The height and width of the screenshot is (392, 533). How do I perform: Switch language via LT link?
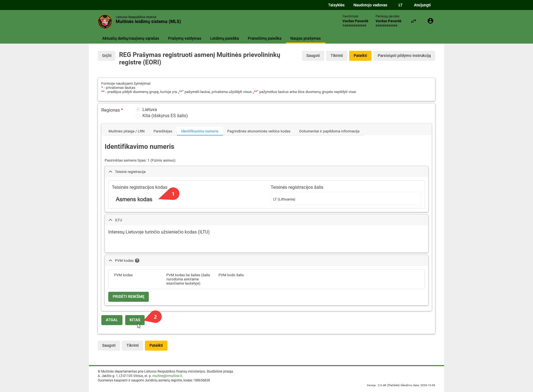[400, 5]
